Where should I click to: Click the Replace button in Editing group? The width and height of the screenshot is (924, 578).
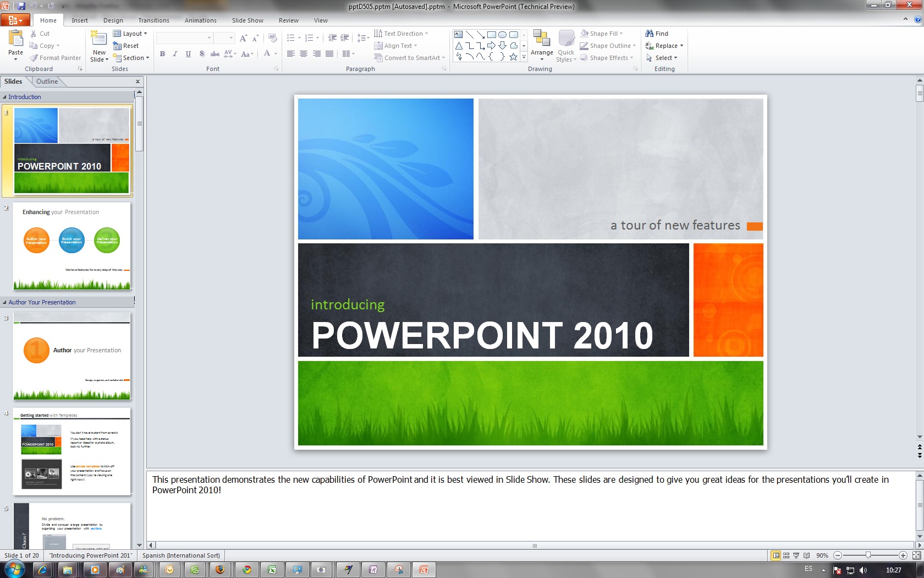pyautogui.click(x=664, y=46)
